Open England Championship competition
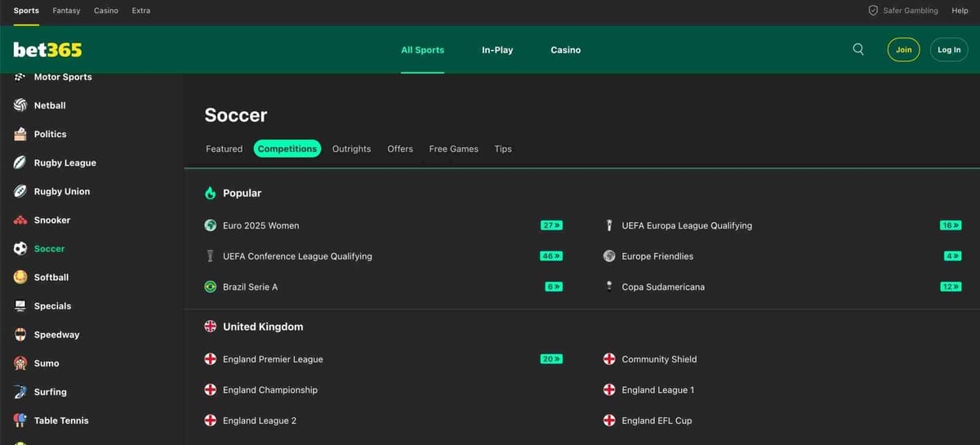This screenshot has width=980, height=445. (270, 390)
